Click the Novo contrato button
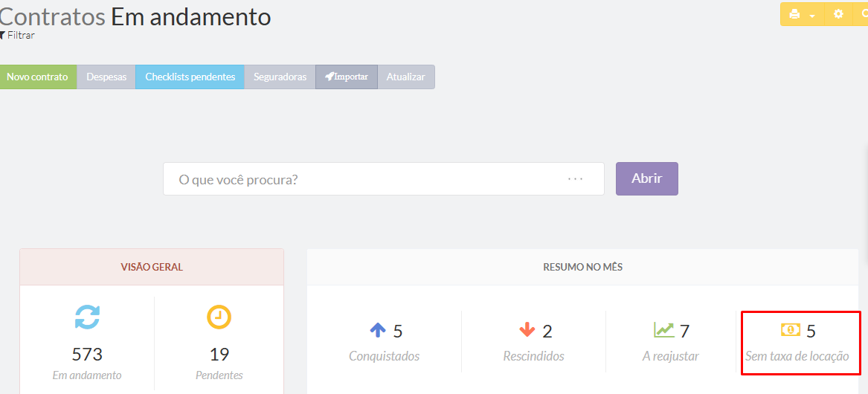The height and width of the screenshot is (394, 868). 37,77
